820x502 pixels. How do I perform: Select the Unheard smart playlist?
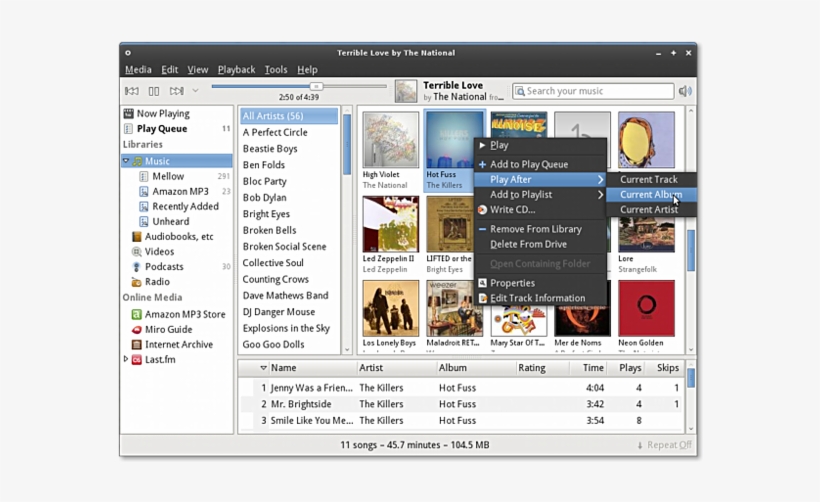pyautogui.click(x=170, y=221)
